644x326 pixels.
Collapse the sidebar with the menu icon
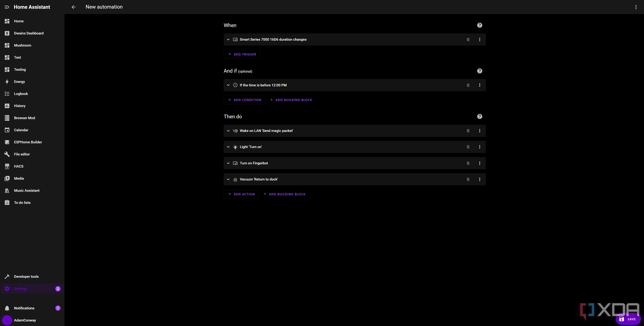[7, 7]
